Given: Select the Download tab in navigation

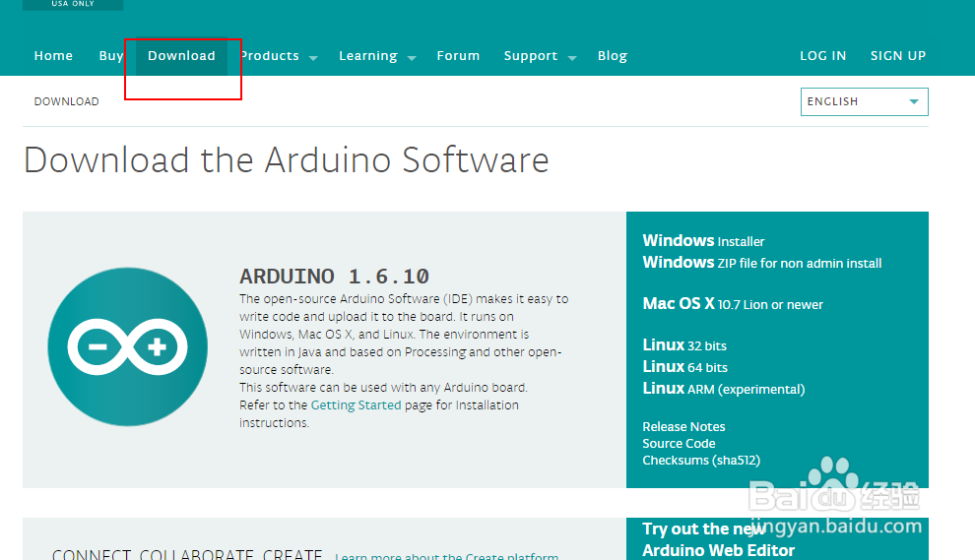Looking at the screenshot, I should pyautogui.click(x=181, y=56).
